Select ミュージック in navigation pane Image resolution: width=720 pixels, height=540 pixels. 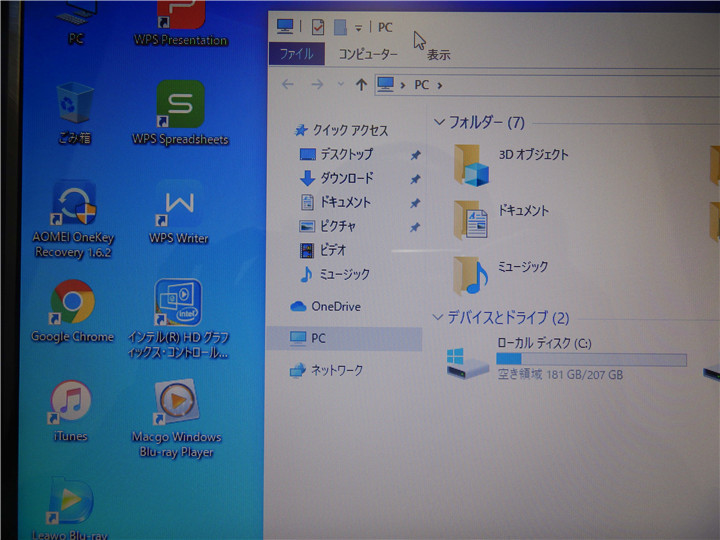pos(335,275)
